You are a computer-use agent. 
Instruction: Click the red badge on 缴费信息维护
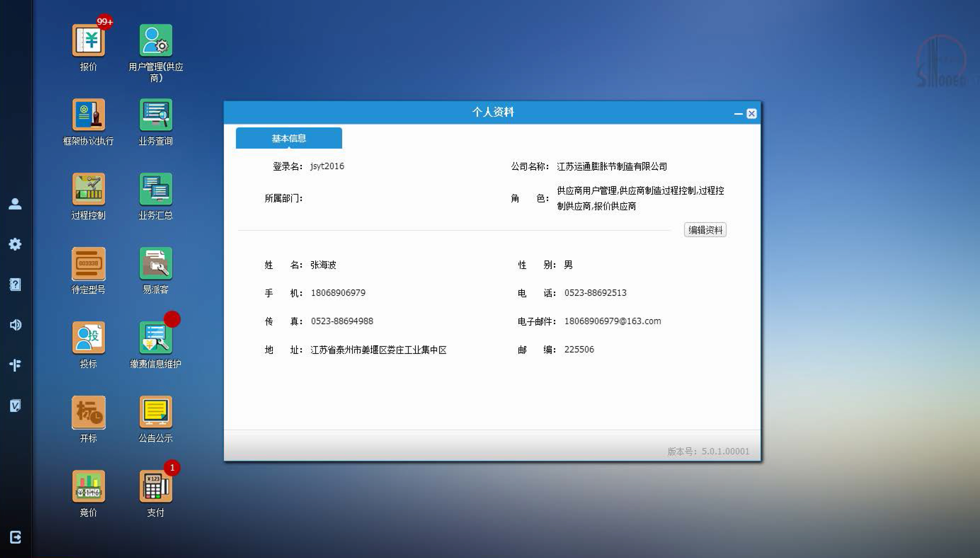(x=172, y=319)
